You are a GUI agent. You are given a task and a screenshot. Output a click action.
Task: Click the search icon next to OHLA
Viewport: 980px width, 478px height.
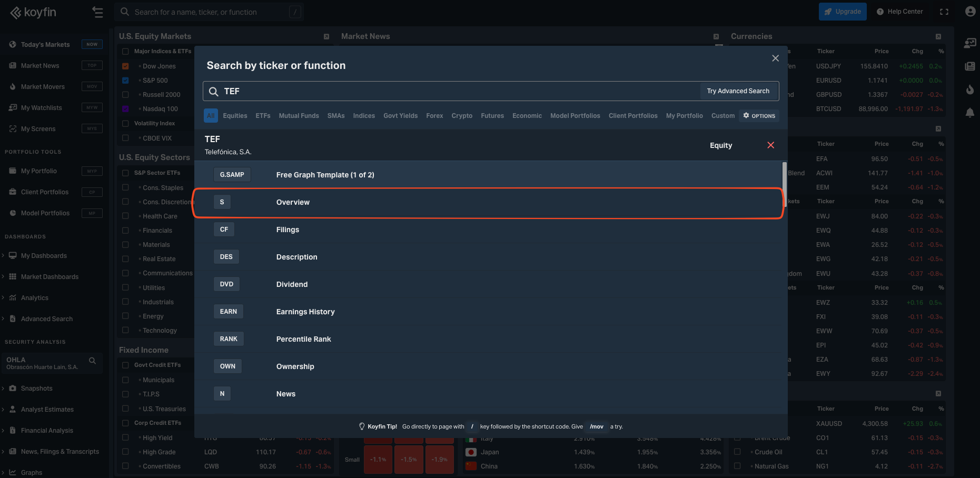[93, 361]
